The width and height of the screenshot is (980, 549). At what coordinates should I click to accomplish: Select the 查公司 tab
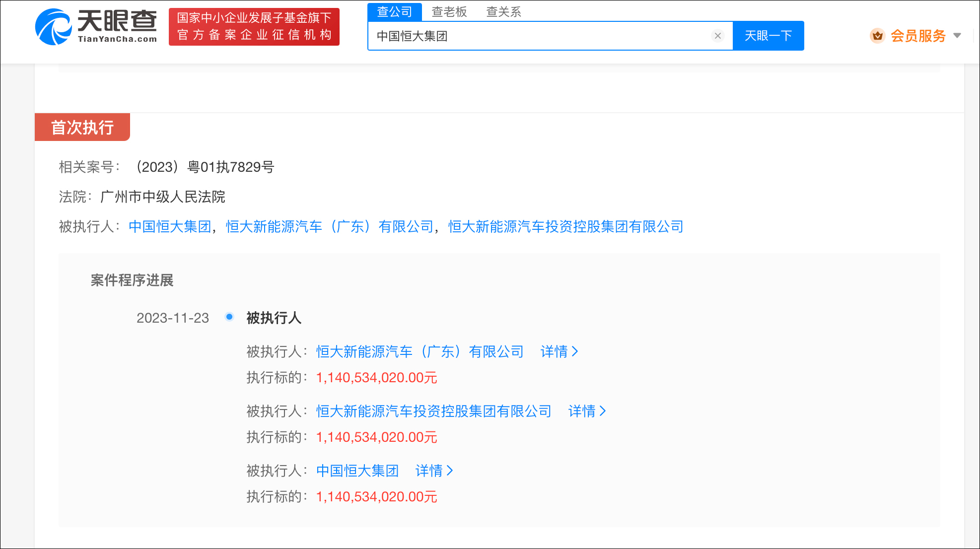[x=395, y=12]
